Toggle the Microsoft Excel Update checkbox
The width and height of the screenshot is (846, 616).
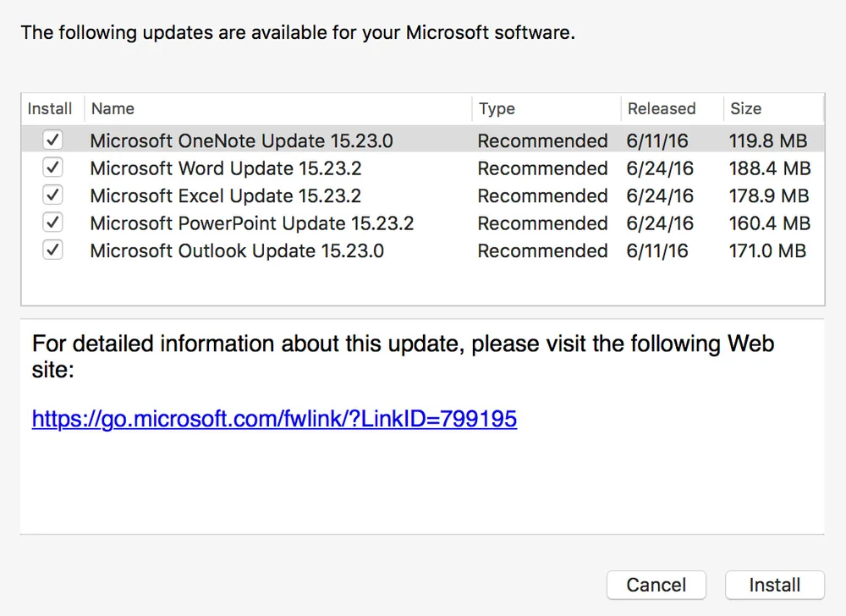52,195
